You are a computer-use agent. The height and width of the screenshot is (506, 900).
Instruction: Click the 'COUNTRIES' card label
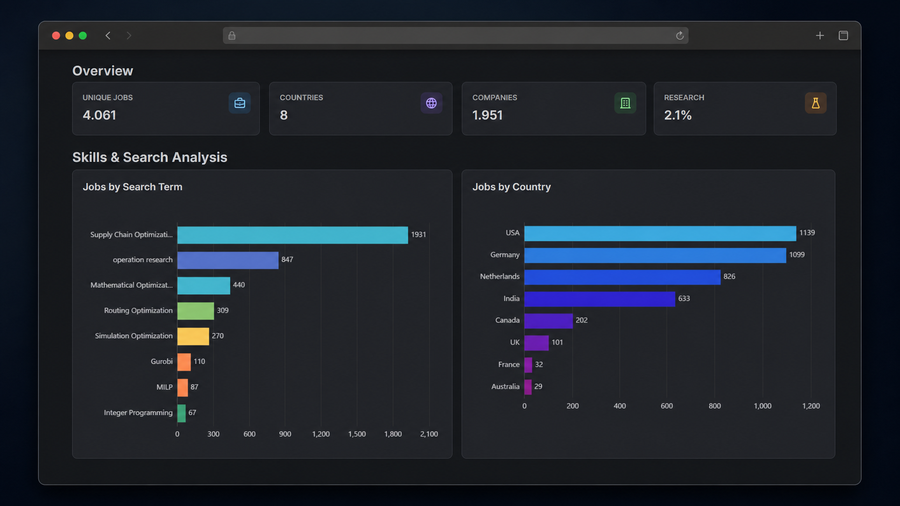click(x=301, y=98)
